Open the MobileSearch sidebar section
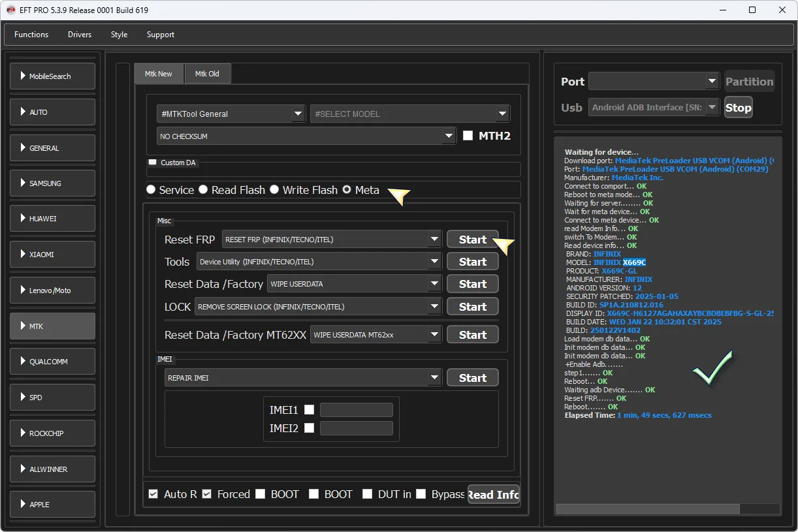 point(52,76)
